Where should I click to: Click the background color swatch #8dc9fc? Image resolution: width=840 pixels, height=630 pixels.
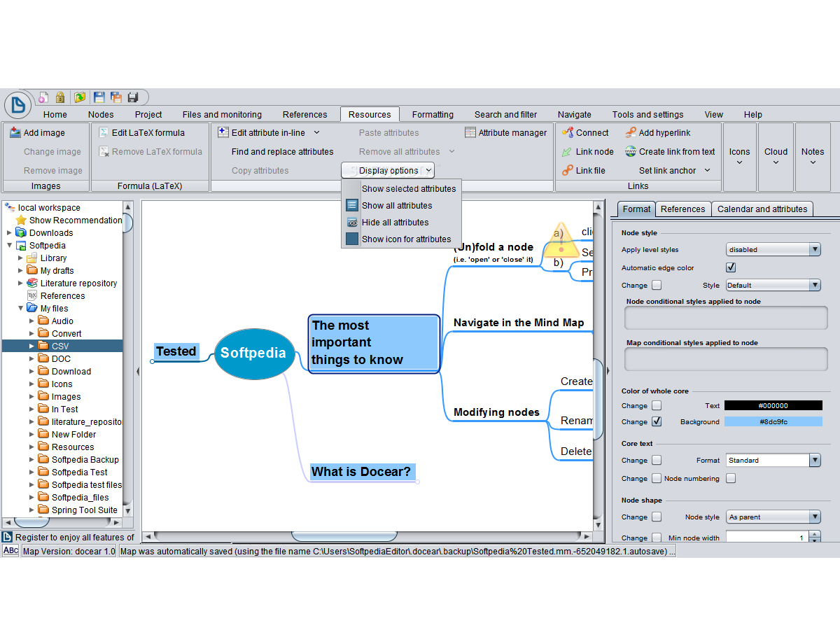click(773, 422)
